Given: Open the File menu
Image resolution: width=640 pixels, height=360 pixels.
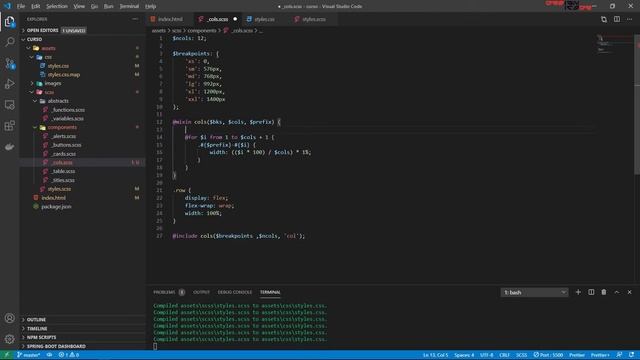Looking at the screenshot, I should (x=21, y=6).
